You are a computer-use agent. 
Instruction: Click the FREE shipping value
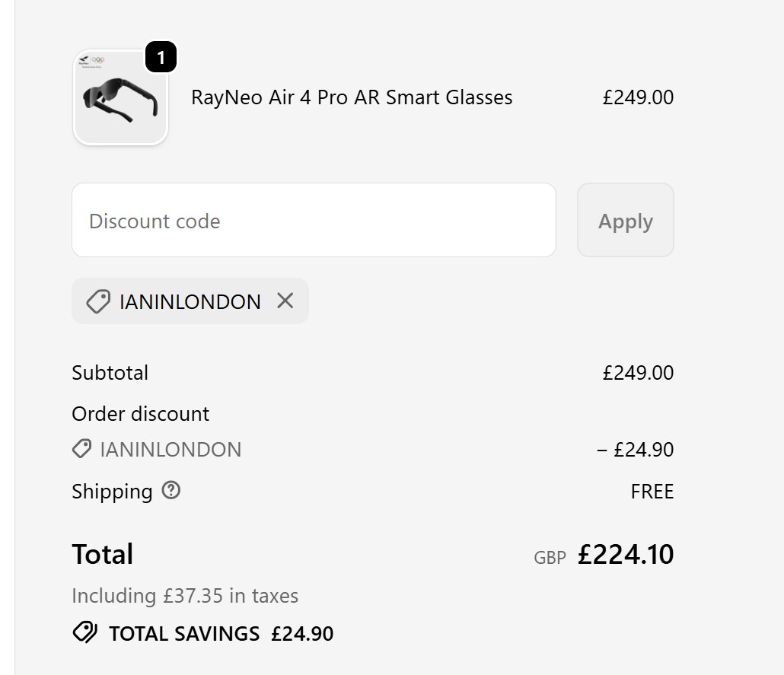point(652,492)
